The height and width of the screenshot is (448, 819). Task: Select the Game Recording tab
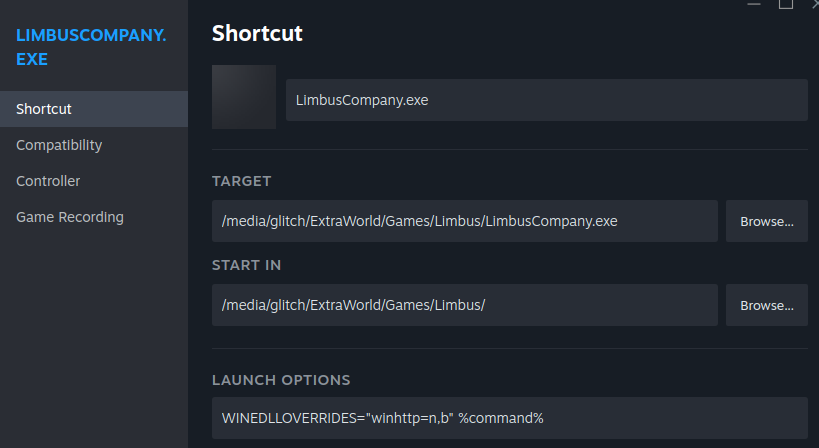pyautogui.click(x=70, y=217)
